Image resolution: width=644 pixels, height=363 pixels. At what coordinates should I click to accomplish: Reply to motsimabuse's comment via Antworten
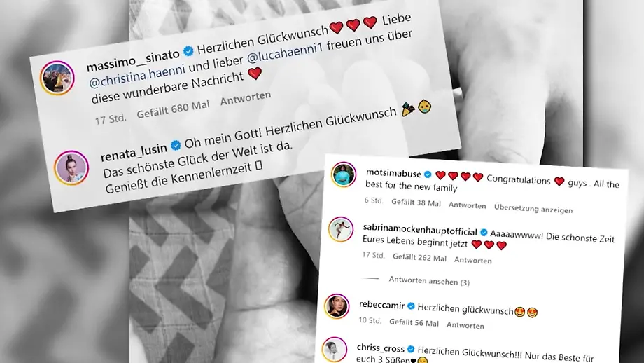467,205
